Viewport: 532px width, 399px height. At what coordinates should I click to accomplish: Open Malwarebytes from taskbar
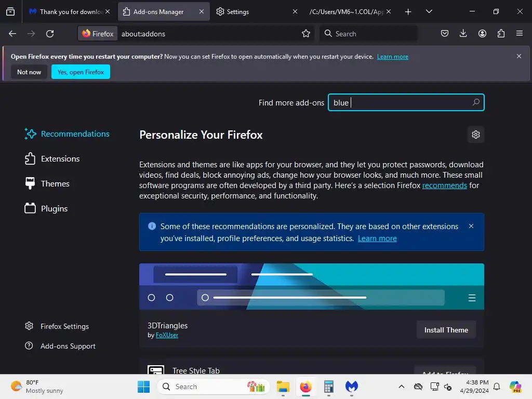pyautogui.click(x=352, y=387)
